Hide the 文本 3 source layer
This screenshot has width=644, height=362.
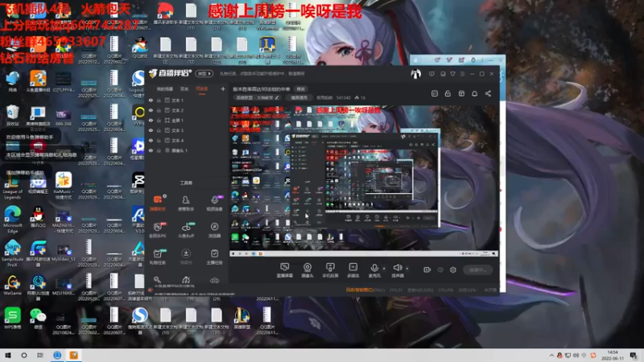(x=151, y=130)
